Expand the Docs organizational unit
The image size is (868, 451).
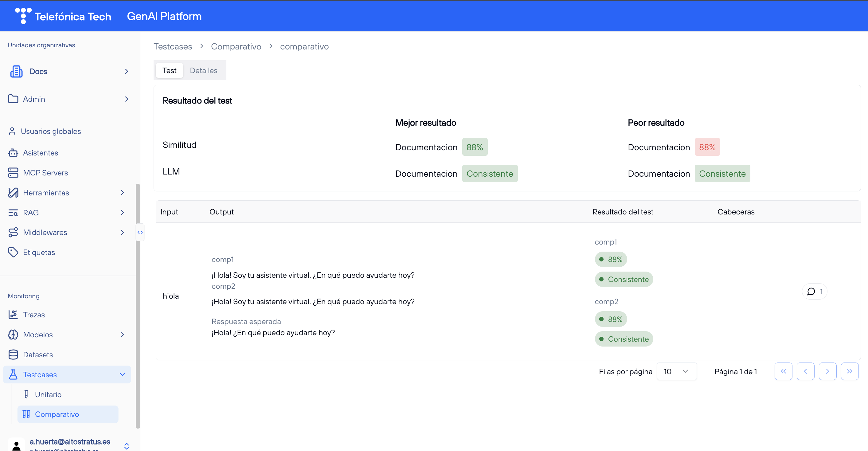(x=126, y=72)
